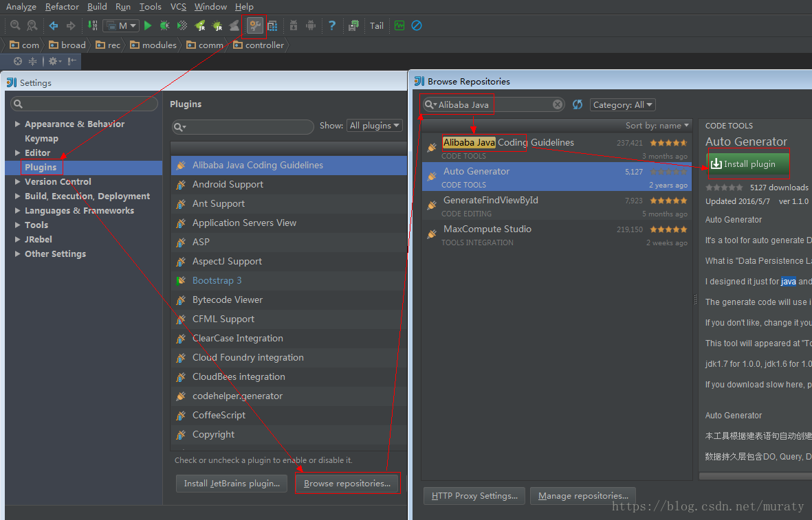
Task: Click Install JetBrains plugin button
Action: (232, 484)
